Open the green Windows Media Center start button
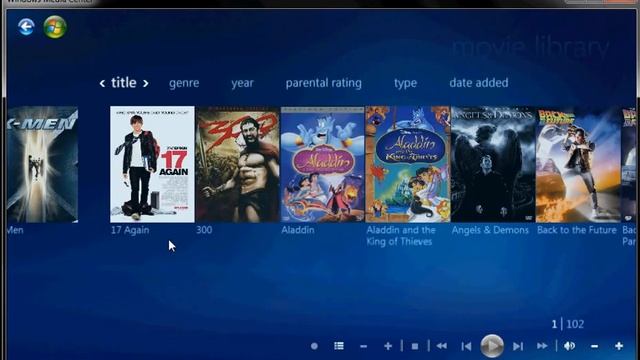640x360 pixels. point(55,27)
